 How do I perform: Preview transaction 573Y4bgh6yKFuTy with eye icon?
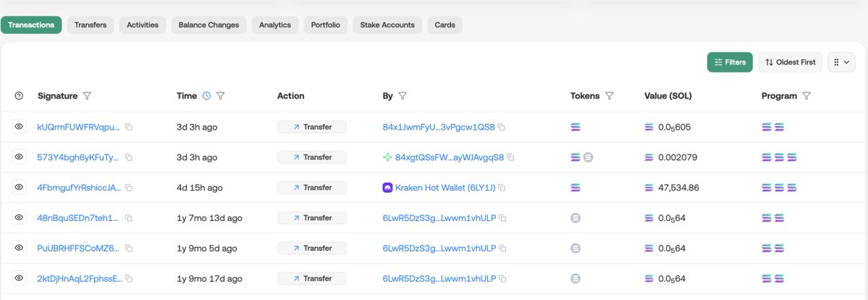click(x=19, y=157)
